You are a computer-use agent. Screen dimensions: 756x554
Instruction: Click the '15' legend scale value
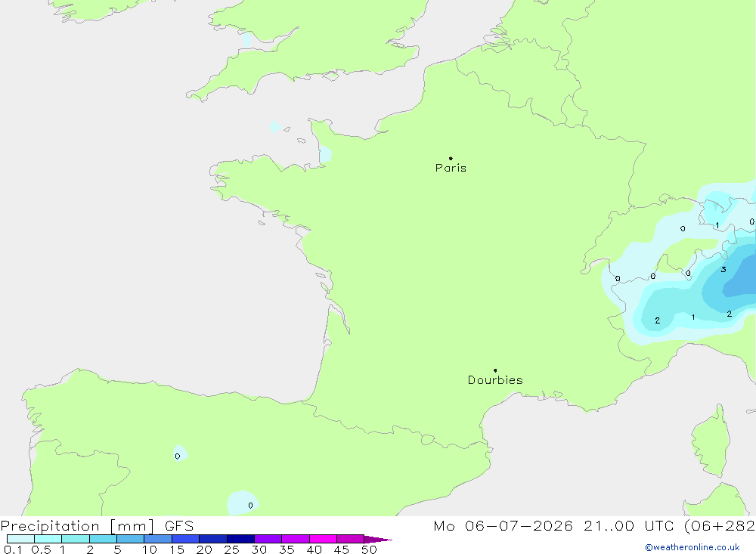click(177, 549)
